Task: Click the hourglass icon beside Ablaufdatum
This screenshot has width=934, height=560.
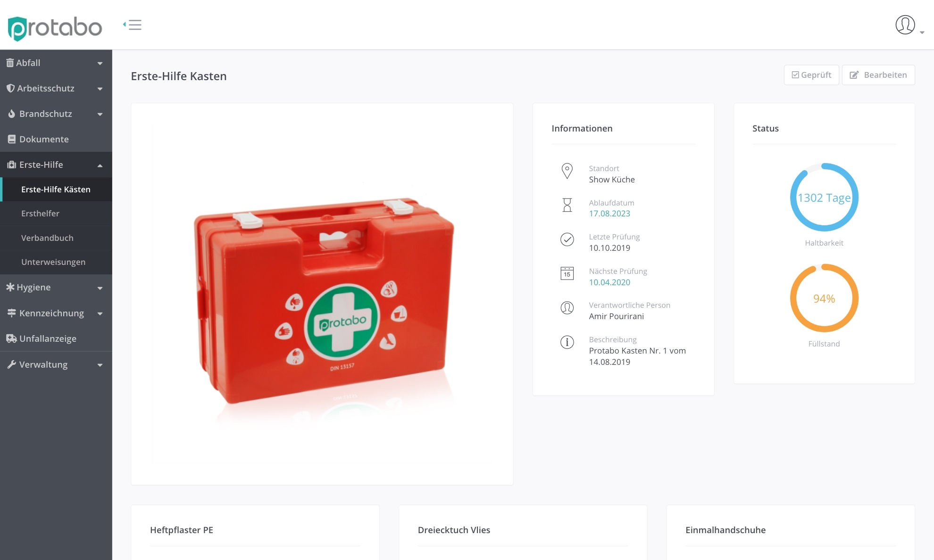Action: (567, 205)
